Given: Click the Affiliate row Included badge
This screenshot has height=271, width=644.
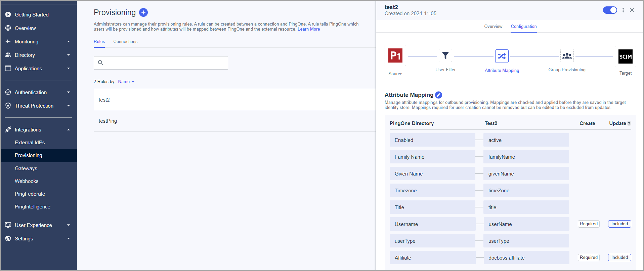Looking at the screenshot, I should (x=619, y=258).
